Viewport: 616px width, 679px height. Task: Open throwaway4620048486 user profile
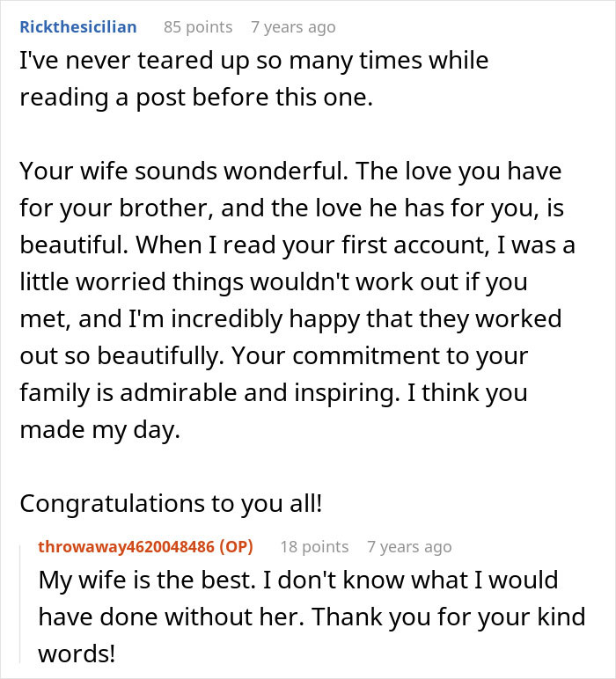tap(126, 546)
